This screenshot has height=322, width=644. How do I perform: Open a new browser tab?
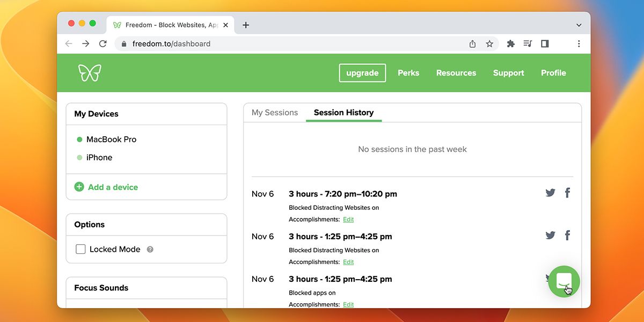coord(246,25)
